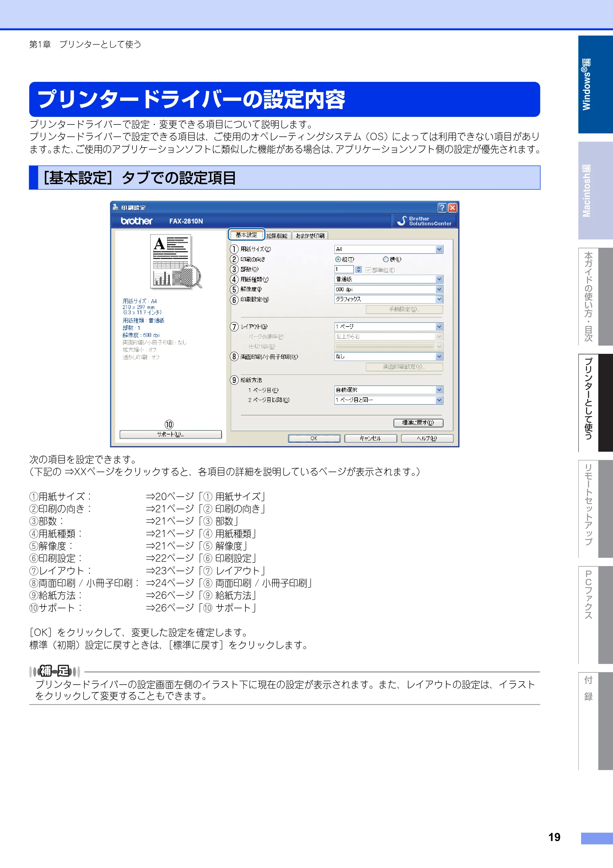Follow the ⇒26ページ サポート link
The width and height of the screenshot is (613, 868).
click(201, 608)
